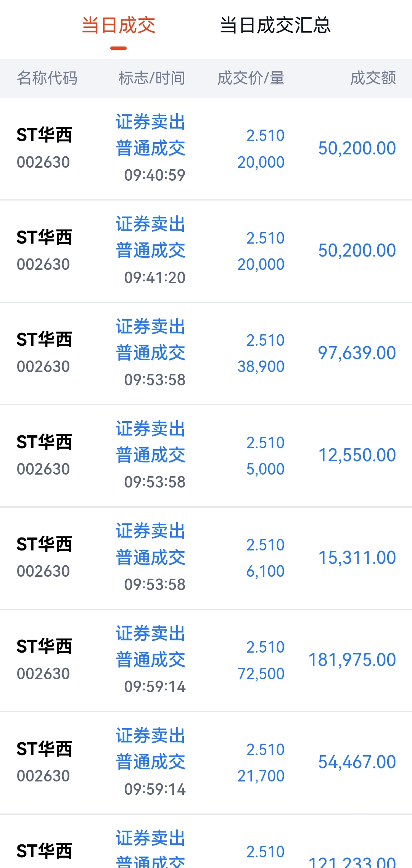Open the ST华西 trade at 09:41:20
Image resolution: width=412 pixels, height=868 pixels.
(206, 251)
